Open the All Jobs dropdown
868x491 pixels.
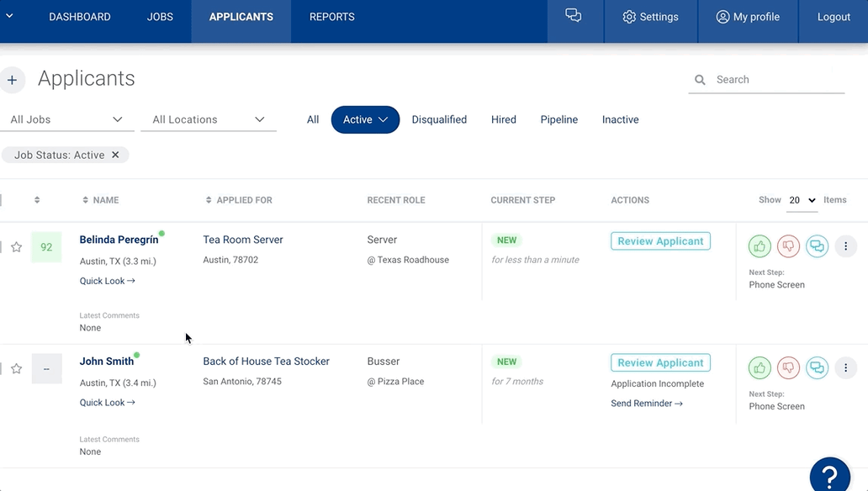coord(66,119)
